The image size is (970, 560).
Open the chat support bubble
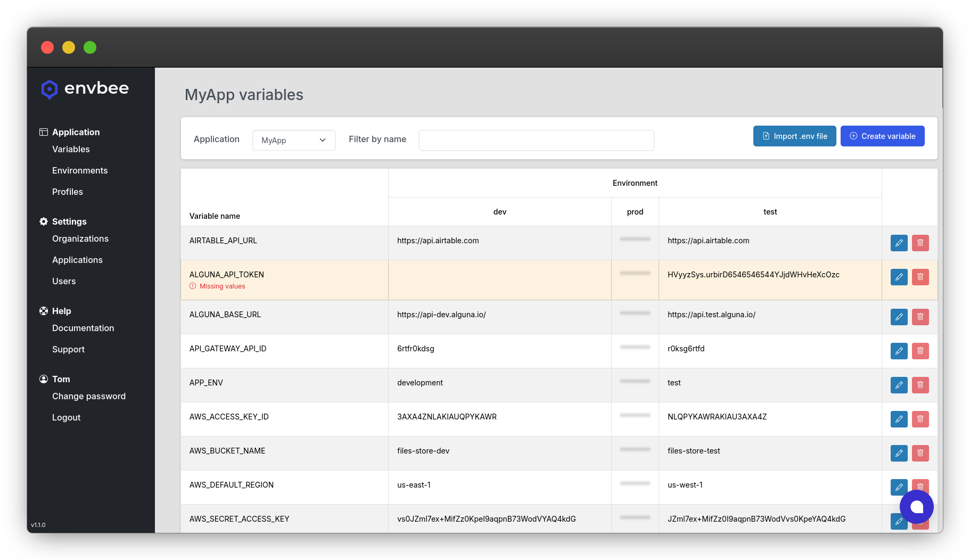(916, 507)
